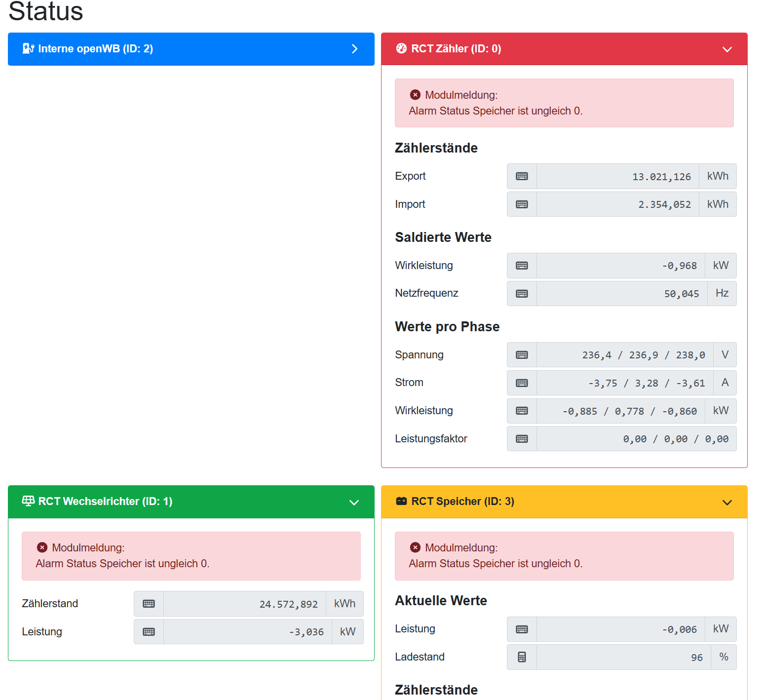Click the Wirkleistung value -0,968
This screenshot has width=764, height=700.
coord(620,266)
